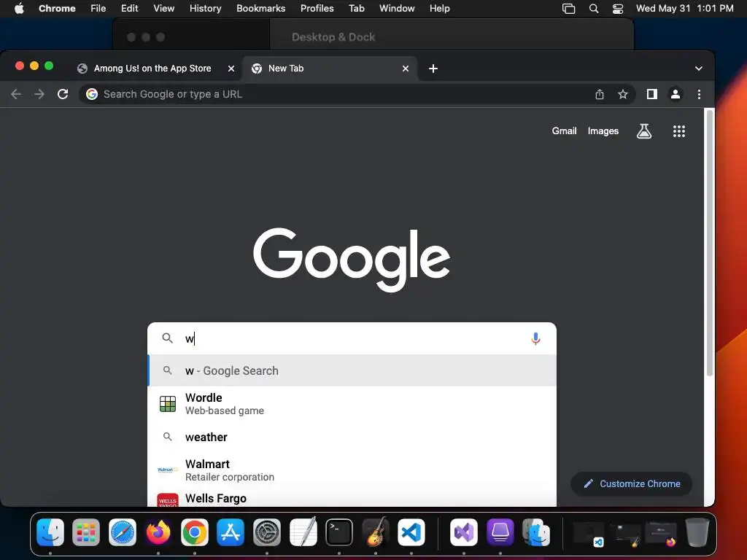
Task: Click the Customize Chrome button
Action: [x=632, y=484]
